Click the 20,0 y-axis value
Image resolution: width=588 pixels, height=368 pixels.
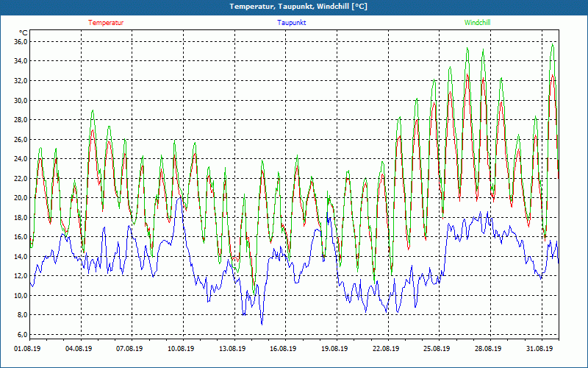(21, 198)
